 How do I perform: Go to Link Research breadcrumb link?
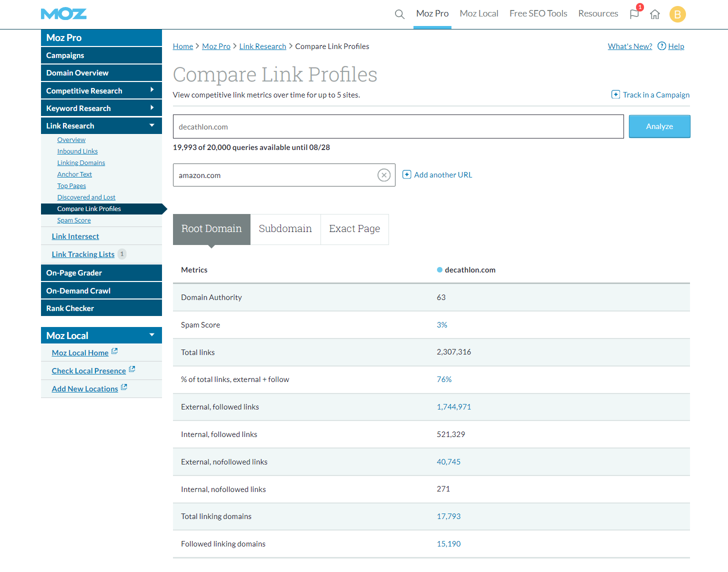pos(262,46)
